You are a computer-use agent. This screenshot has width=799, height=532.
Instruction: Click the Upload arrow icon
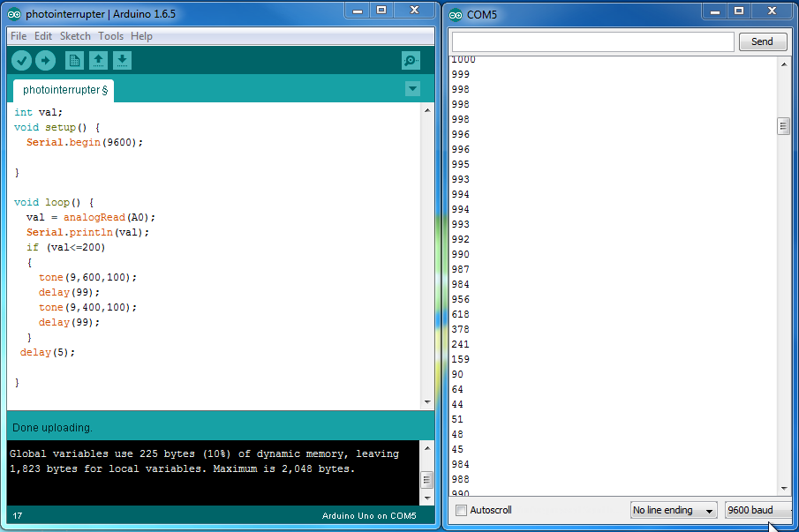click(45, 61)
